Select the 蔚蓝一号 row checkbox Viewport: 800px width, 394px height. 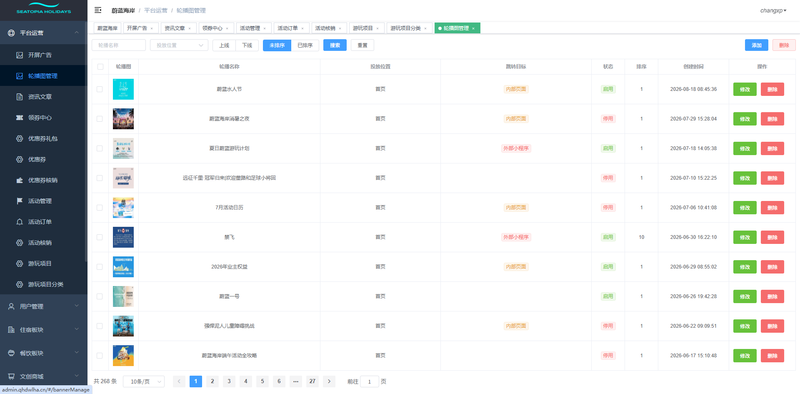click(x=100, y=296)
